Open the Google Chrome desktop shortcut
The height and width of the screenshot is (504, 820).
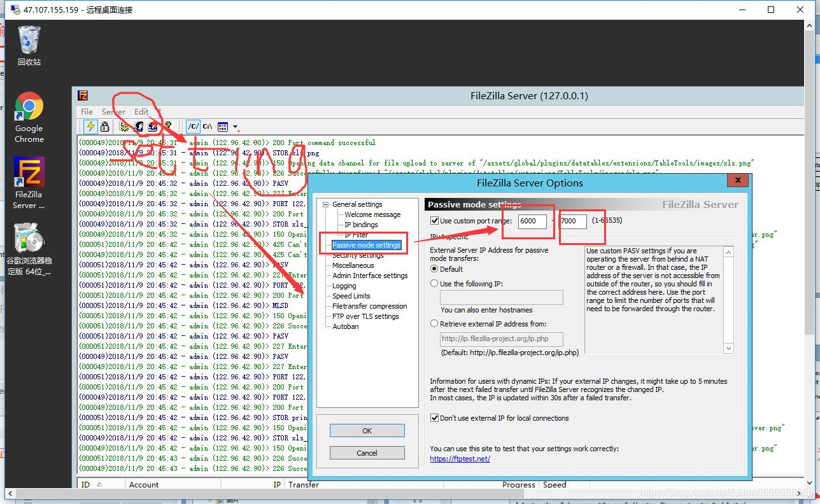(29, 117)
